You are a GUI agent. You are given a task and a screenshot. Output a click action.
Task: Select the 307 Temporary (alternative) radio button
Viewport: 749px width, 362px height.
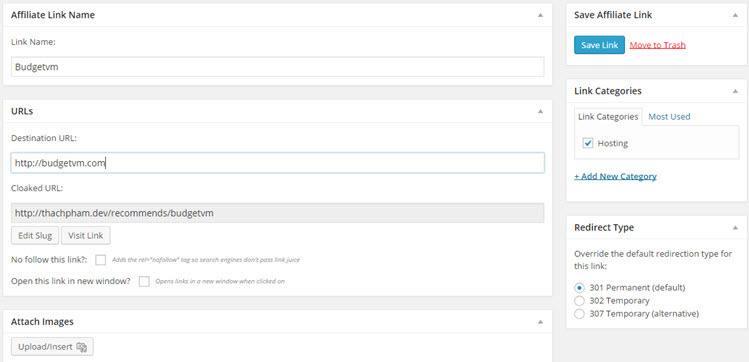tap(579, 314)
